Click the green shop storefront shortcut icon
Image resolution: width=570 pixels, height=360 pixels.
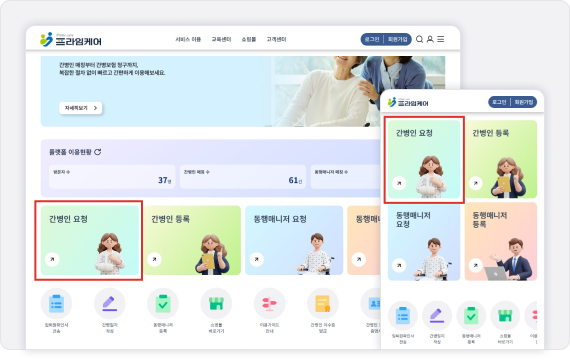(216, 304)
